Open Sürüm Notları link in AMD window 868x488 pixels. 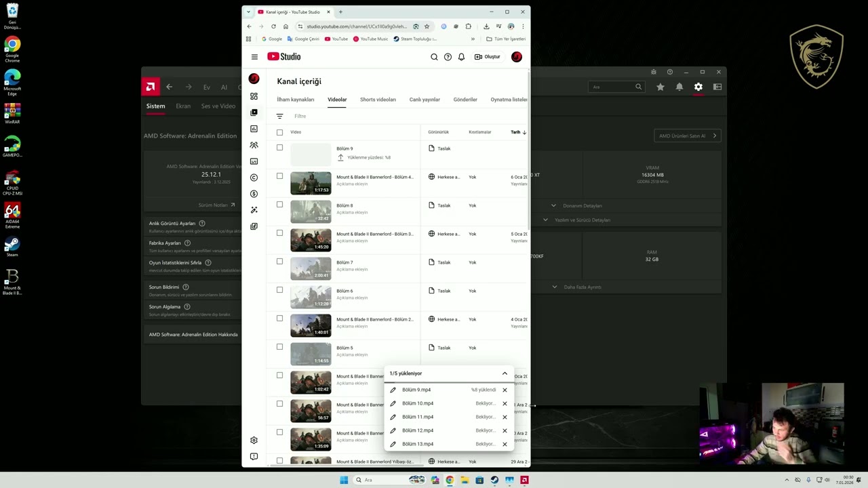(216, 205)
